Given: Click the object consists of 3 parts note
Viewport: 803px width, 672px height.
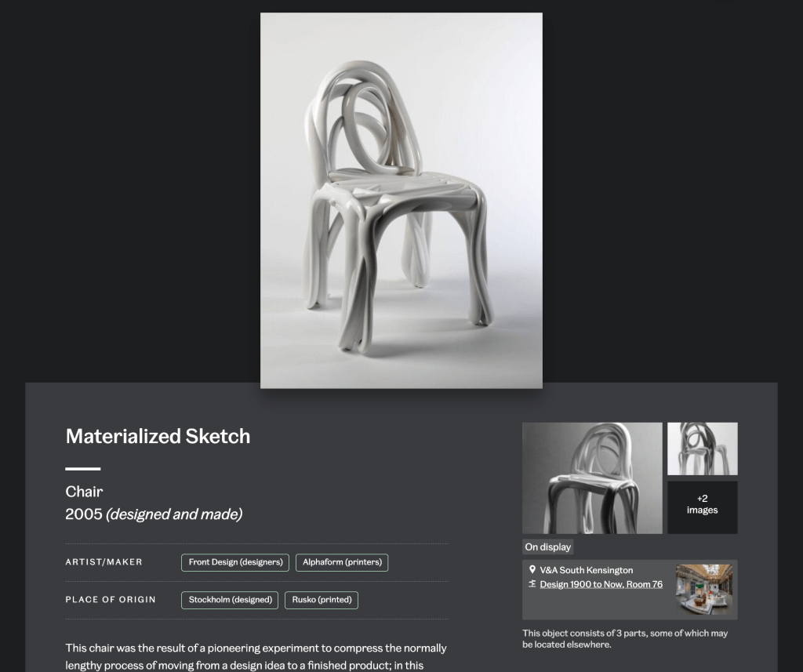Looking at the screenshot, I should tap(625, 639).
